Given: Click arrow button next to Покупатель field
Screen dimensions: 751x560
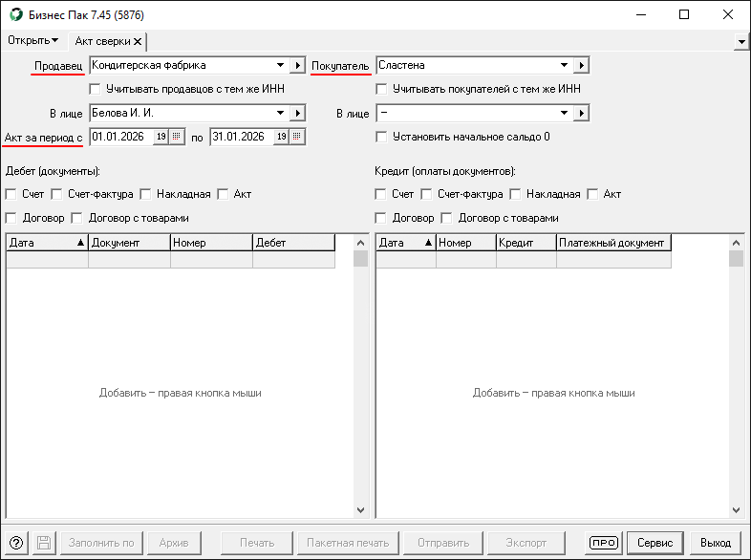Looking at the screenshot, I should (581, 65).
